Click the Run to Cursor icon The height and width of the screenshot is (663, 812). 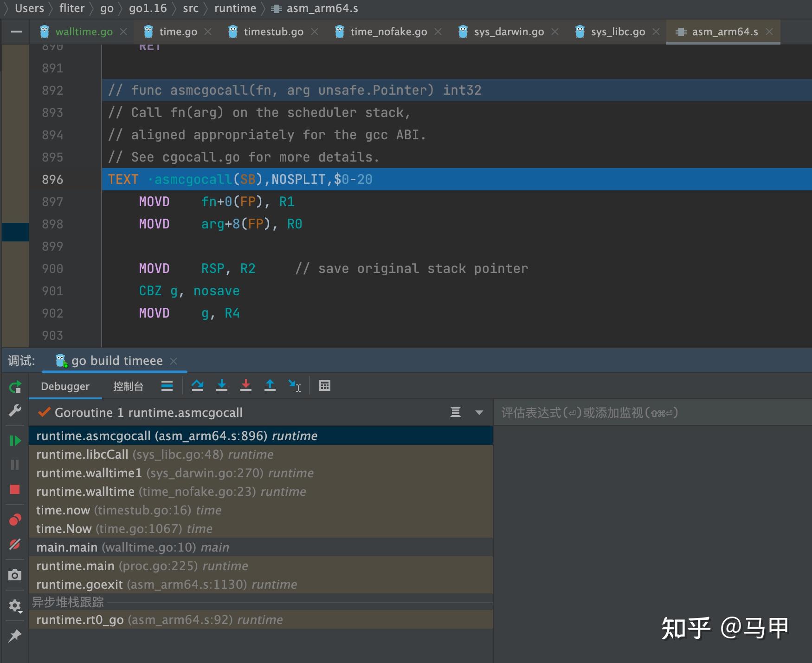294,385
